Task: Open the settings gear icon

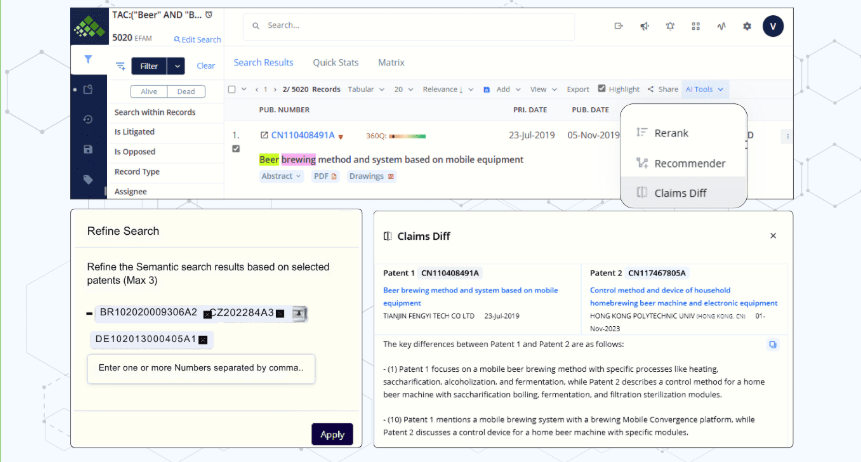Action: coord(747,26)
